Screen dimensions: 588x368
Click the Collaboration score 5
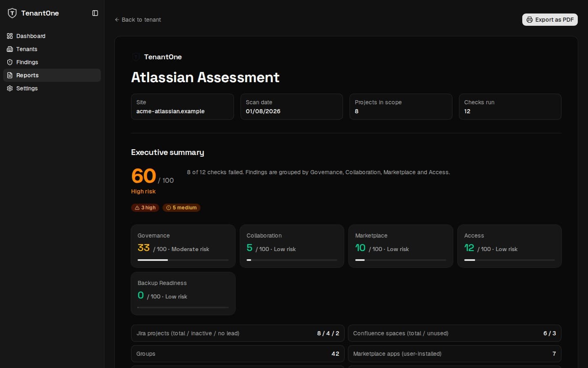tap(249, 248)
